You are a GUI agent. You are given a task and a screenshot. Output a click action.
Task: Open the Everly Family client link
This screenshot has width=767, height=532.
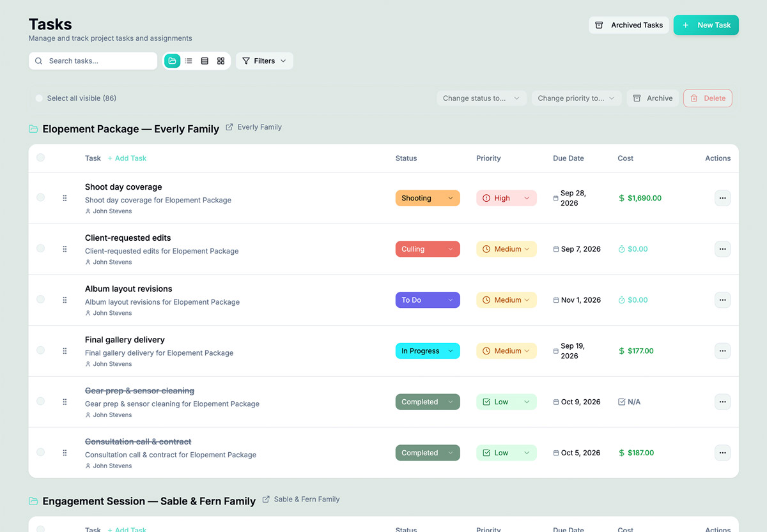(x=260, y=127)
